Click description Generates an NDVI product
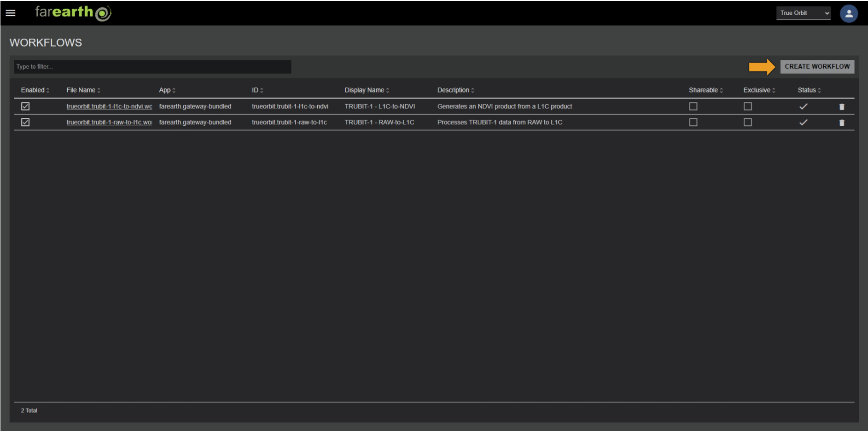This screenshot has height=432, width=868. pos(505,106)
